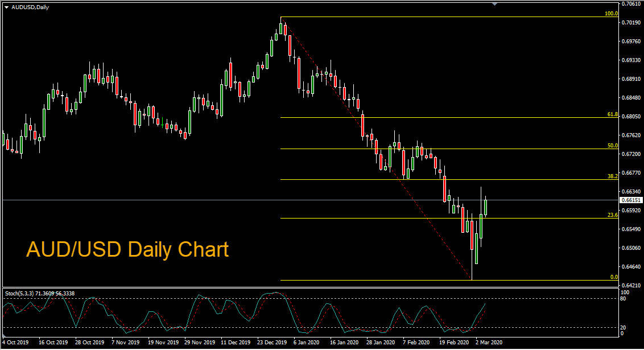
Task: Click the AUDUSD,Daily chart title text
Action: (30, 7)
